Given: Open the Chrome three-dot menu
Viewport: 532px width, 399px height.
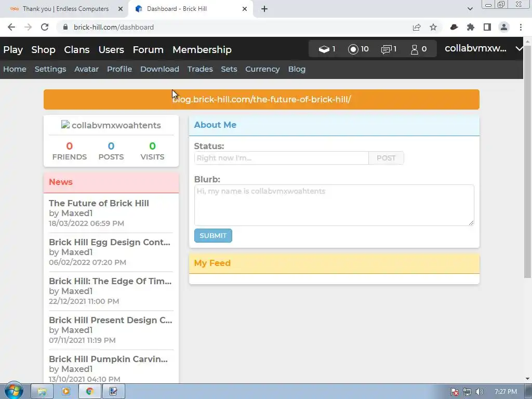Looking at the screenshot, I should 521,27.
